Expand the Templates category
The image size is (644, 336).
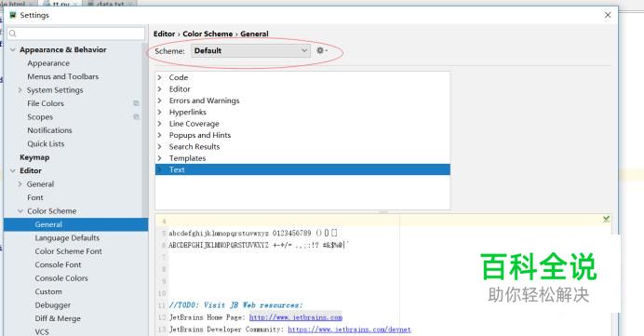click(x=160, y=157)
